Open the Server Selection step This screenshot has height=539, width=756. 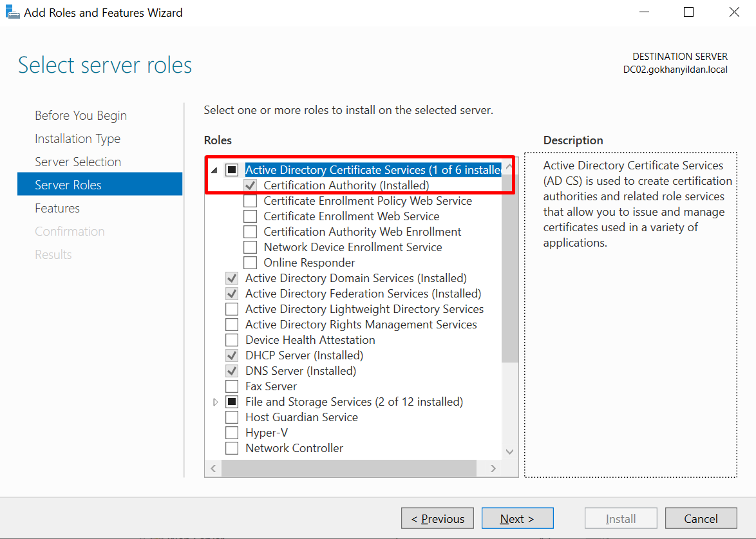point(78,162)
